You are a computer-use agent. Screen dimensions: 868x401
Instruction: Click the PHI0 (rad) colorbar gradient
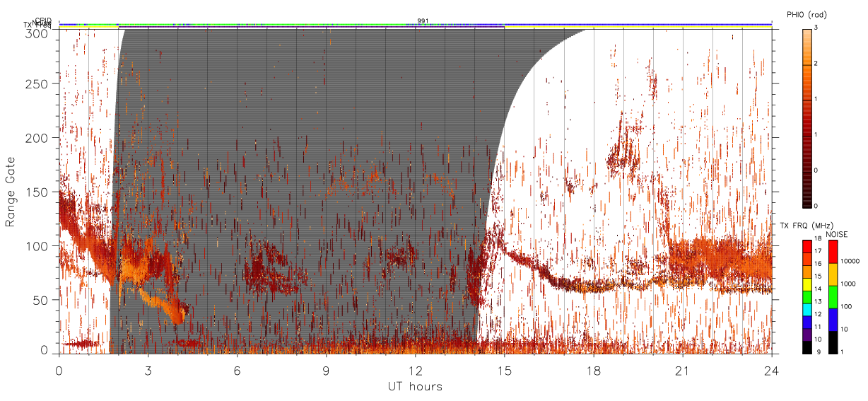click(807, 118)
